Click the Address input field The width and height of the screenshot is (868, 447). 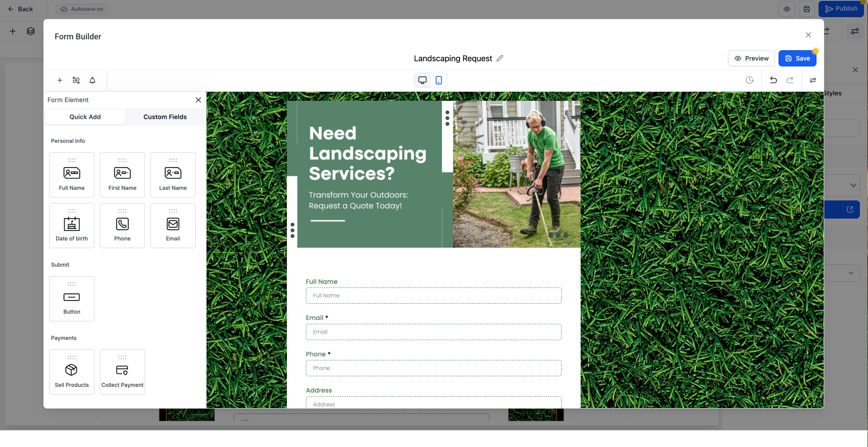[434, 403]
